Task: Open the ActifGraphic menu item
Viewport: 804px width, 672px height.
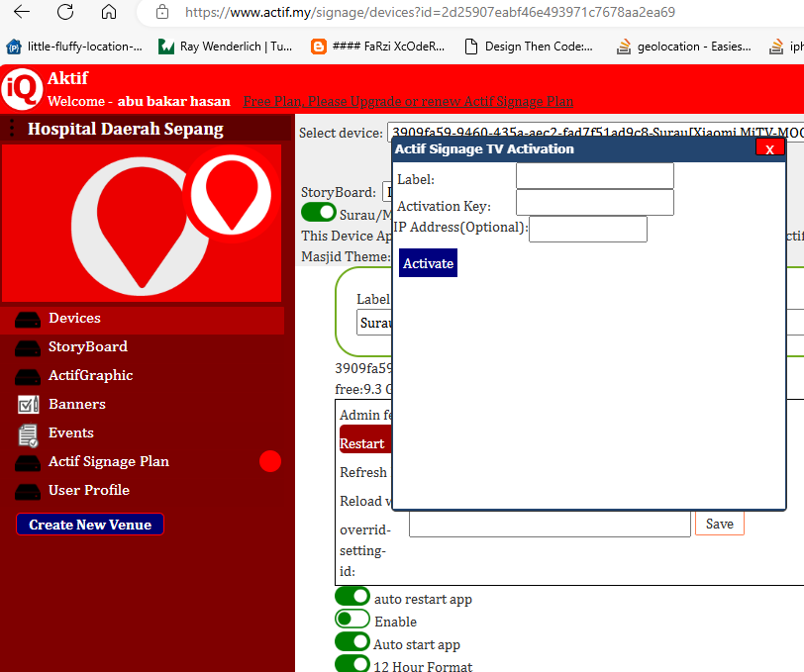Action: (90, 376)
